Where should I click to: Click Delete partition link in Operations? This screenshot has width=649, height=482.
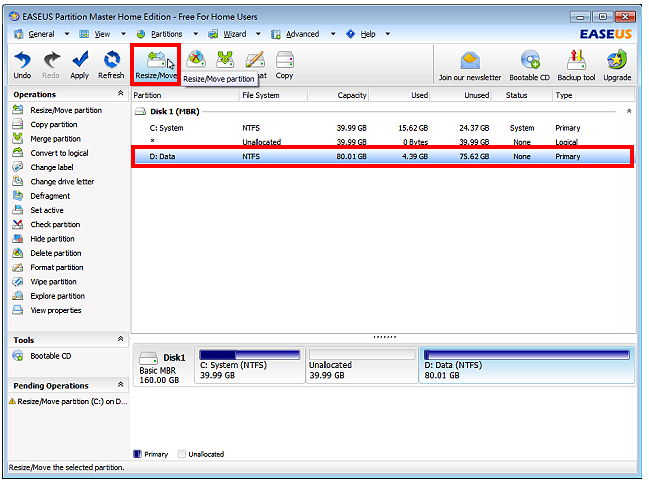56,253
